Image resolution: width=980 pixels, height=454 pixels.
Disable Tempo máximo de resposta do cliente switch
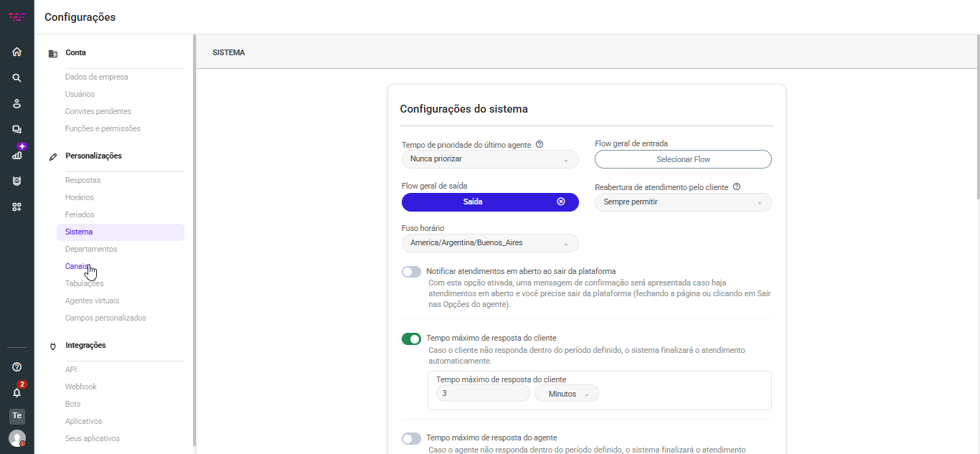[411, 339]
